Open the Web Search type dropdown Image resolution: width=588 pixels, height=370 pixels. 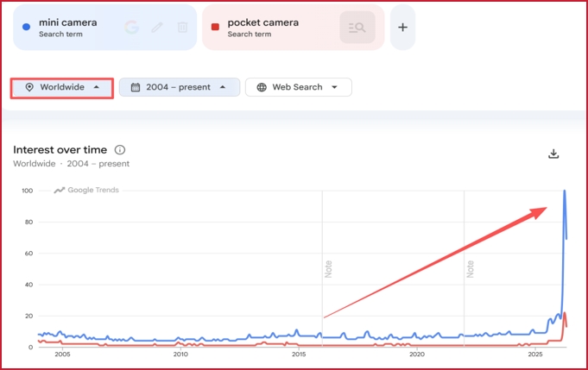pos(299,87)
